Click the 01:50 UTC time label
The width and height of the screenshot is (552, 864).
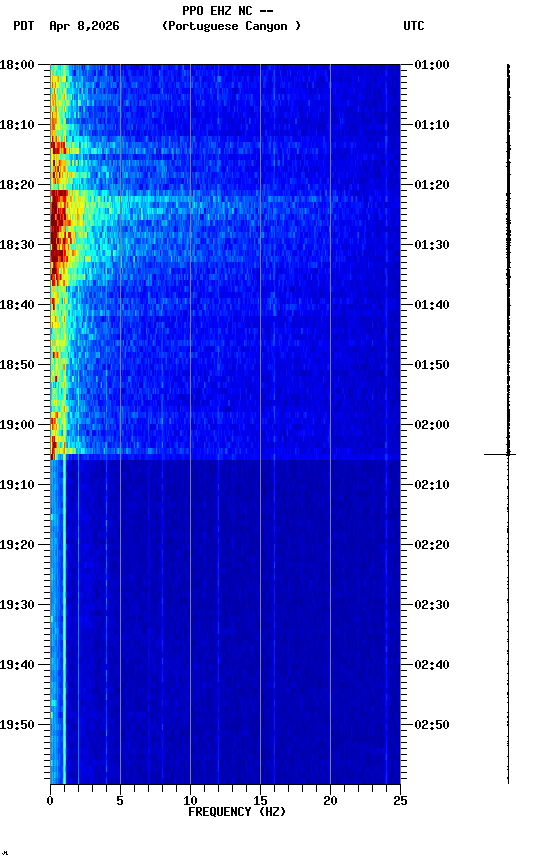coord(432,365)
